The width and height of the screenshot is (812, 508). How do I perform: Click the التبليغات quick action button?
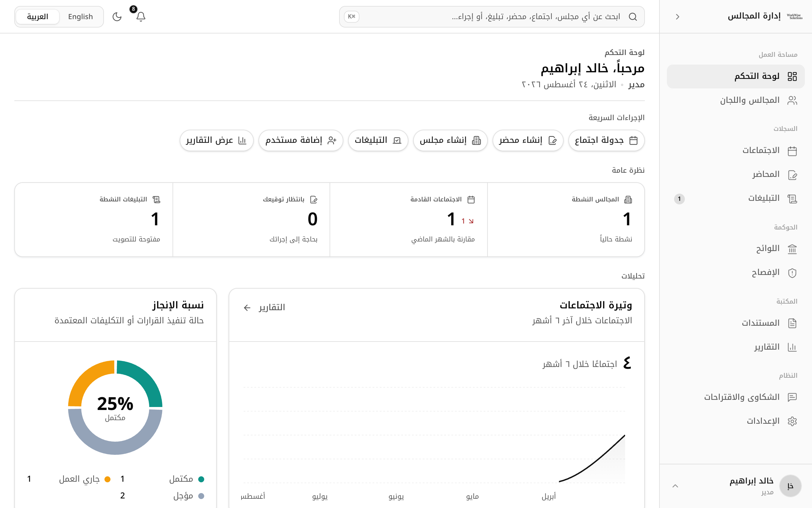(378, 140)
